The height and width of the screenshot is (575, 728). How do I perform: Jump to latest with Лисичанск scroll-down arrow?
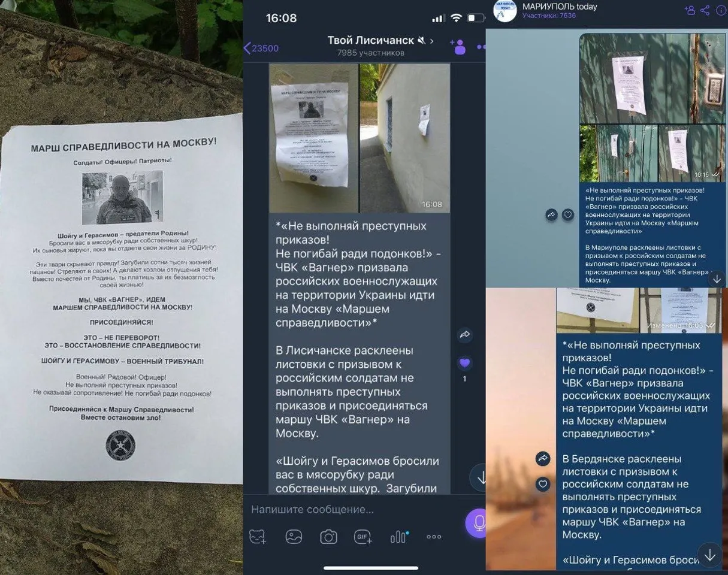pyautogui.click(x=479, y=477)
